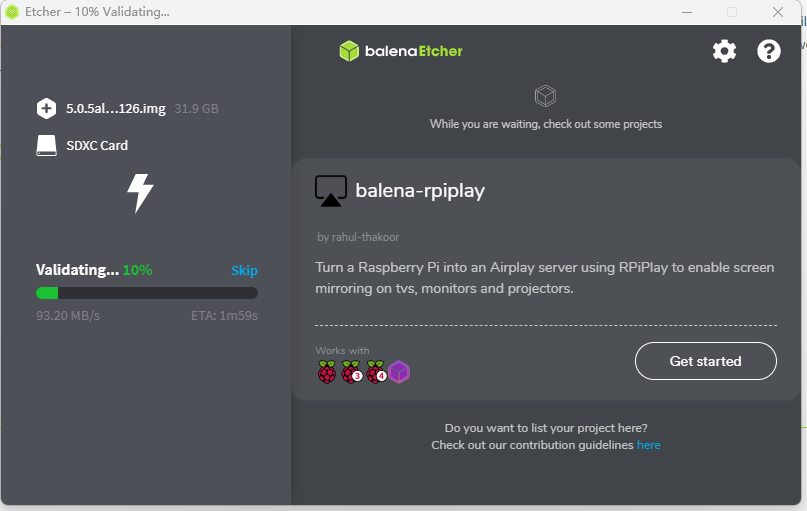Click the 'balena-rpiplay' project title
The height and width of the screenshot is (511, 807).
420,191
